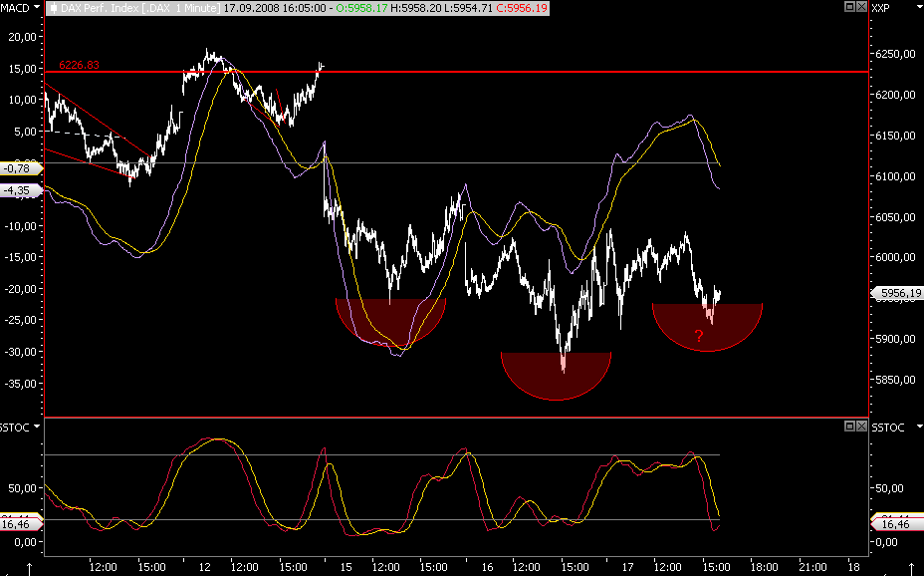The height and width of the screenshot is (576, 924).
Task: Click the 5956,19 current price tag
Action: click(x=897, y=293)
